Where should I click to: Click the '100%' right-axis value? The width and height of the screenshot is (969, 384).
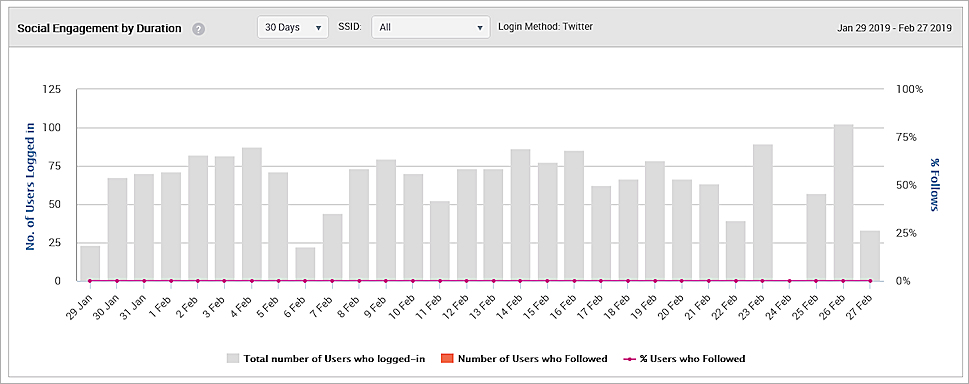click(x=909, y=90)
